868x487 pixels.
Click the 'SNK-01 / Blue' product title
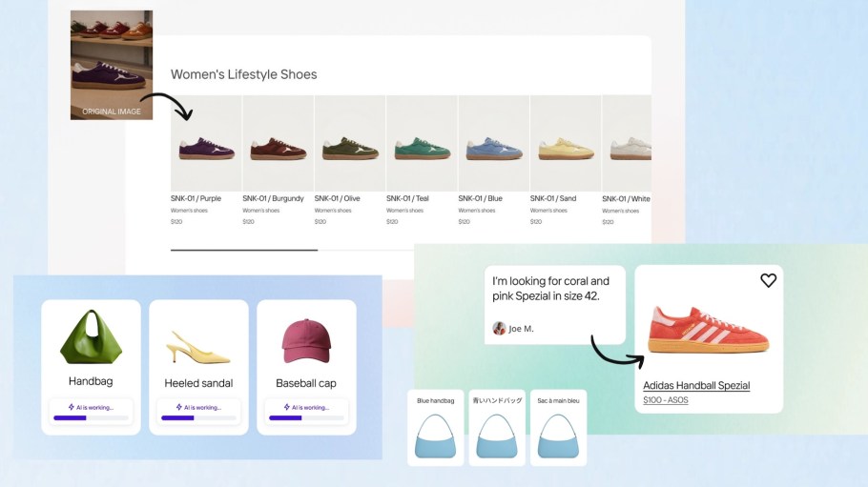tap(480, 198)
